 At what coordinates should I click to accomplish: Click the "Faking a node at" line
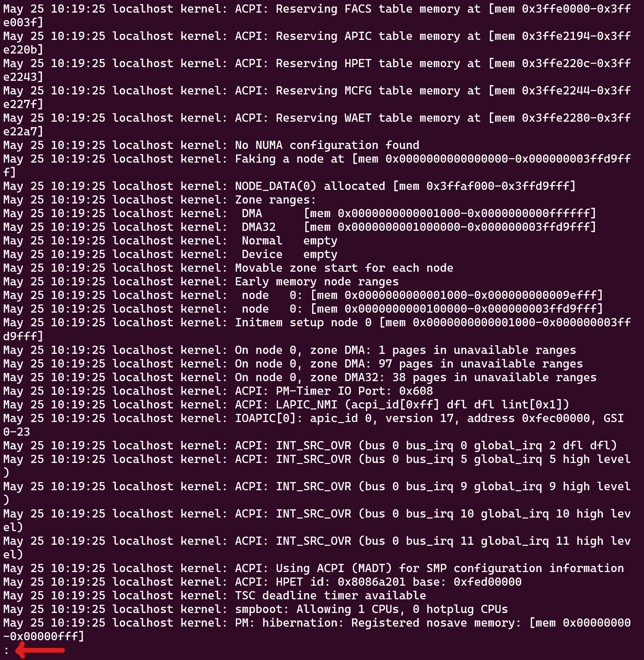coord(317,166)
